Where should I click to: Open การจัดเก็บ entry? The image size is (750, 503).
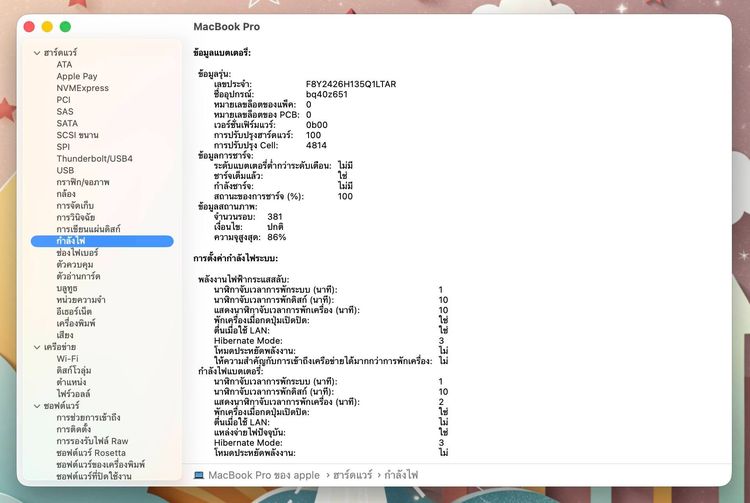pyautogui.click(x=75, y=206)
